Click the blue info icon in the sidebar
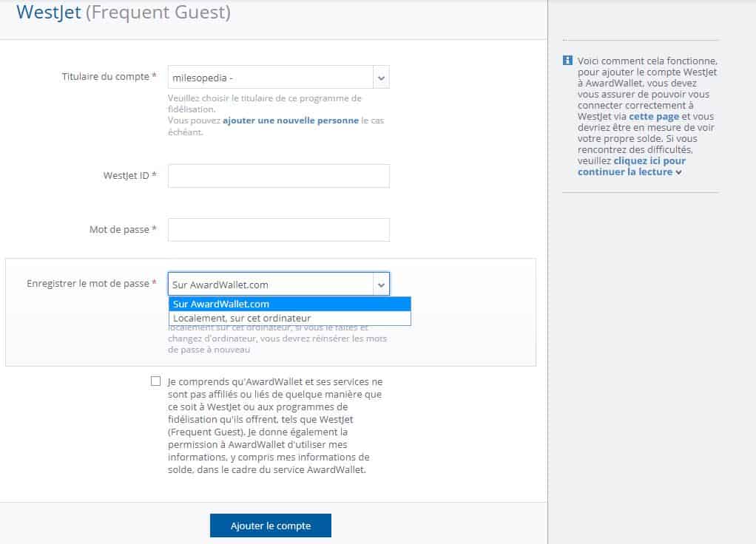Image resolution: width=756 pixels, height=544 pixels. (567, 61)
